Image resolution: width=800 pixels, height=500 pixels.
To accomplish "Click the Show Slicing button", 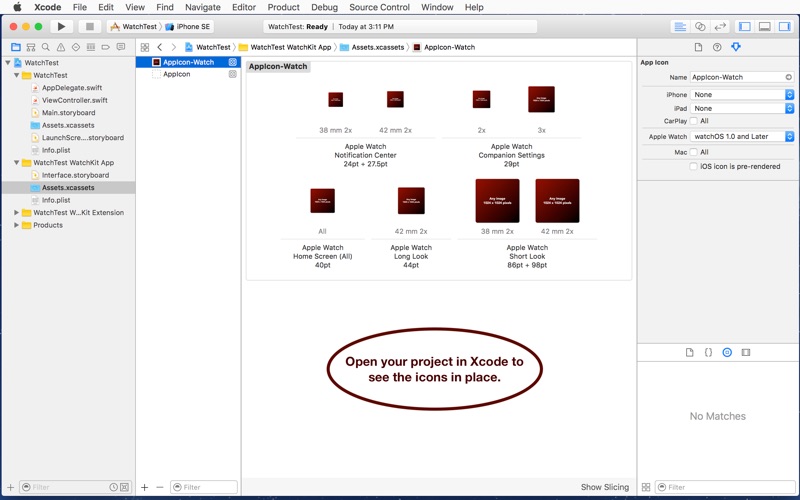I will pyautogui.click(x=605, y=487).
